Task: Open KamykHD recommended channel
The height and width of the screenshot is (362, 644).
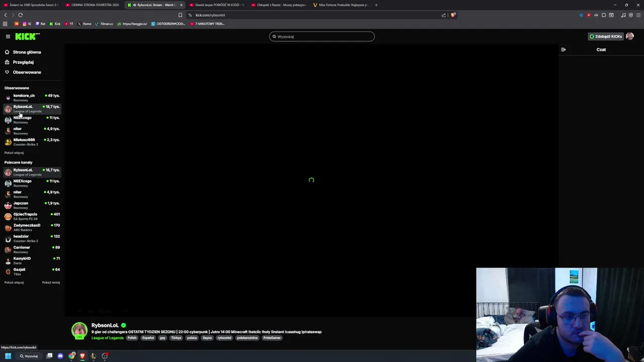Action: tap(32, 260)
